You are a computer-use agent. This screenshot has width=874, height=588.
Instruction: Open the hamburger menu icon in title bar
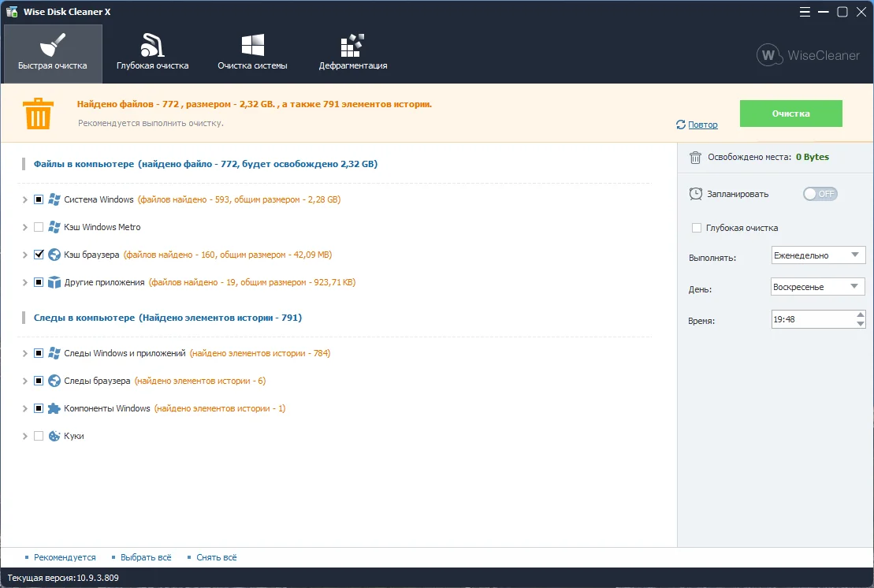(805, 12)
